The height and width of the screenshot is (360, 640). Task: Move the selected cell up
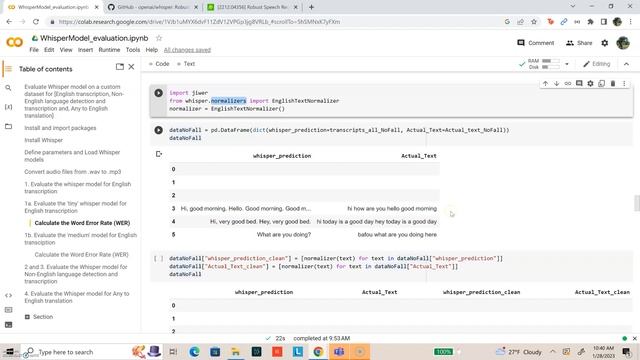pos(545,84)
